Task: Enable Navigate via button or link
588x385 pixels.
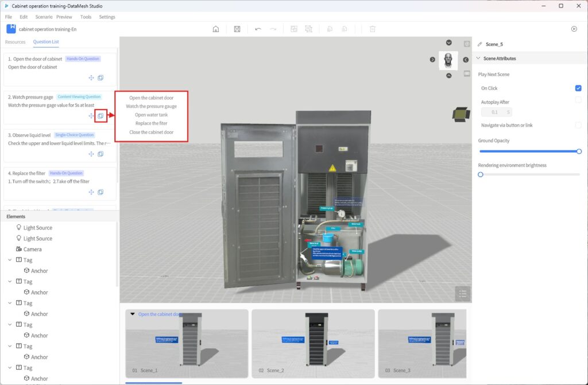Action: (x=578, y=125)
